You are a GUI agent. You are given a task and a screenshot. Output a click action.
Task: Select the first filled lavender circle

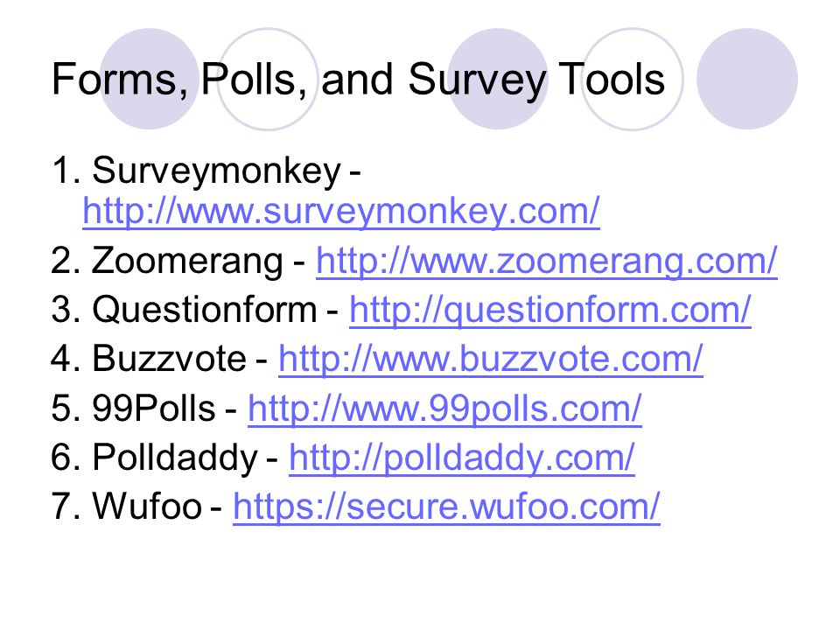point(149,79)
